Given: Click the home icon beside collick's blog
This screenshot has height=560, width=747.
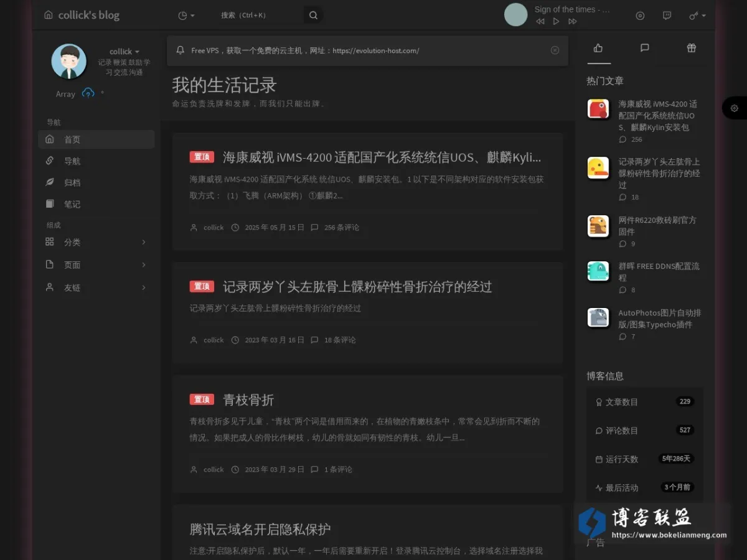Looking at the screenshot, I should coord(49,15).
